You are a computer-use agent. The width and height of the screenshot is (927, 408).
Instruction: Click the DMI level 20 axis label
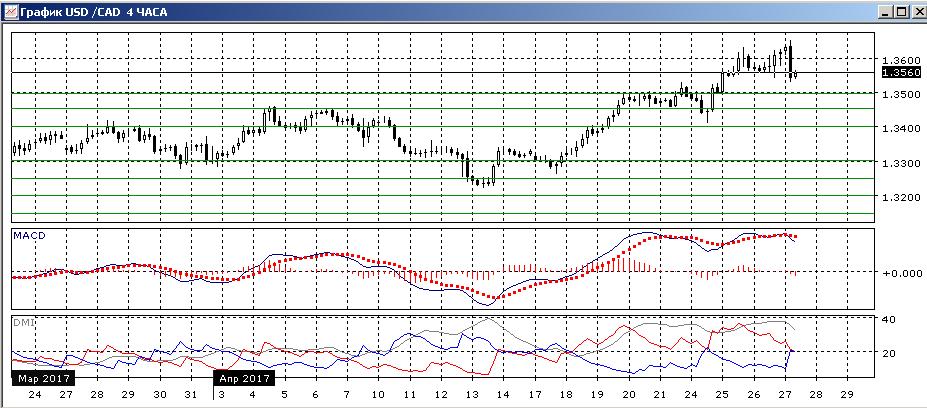[x=889, y=353]
